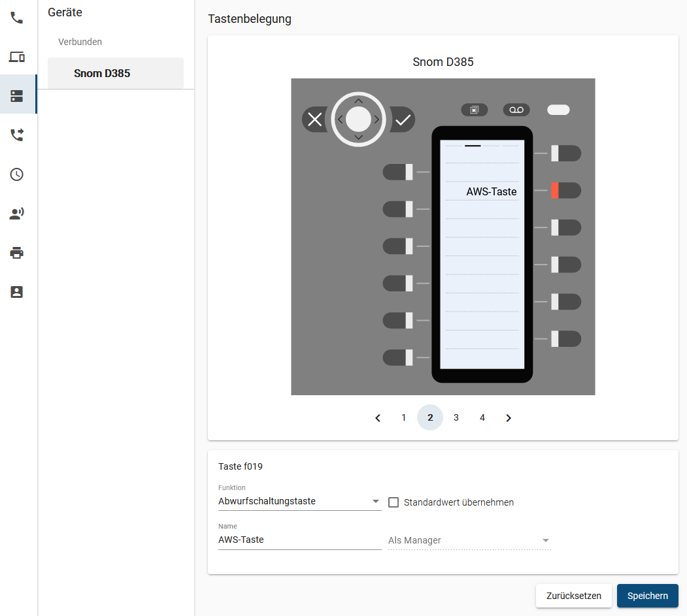Open the voice announcement sidebar icon
Viewport: 687px width, 616px height.
(x=16, y=214)
